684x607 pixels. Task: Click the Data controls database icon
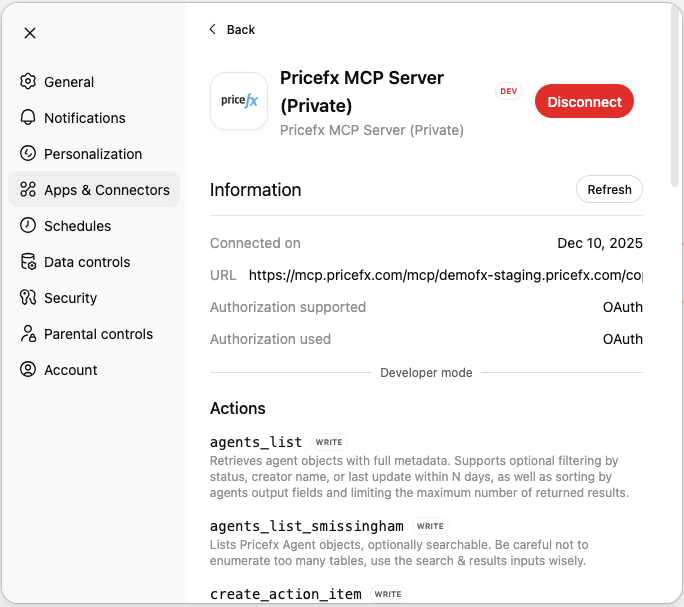tap(28, 261)
